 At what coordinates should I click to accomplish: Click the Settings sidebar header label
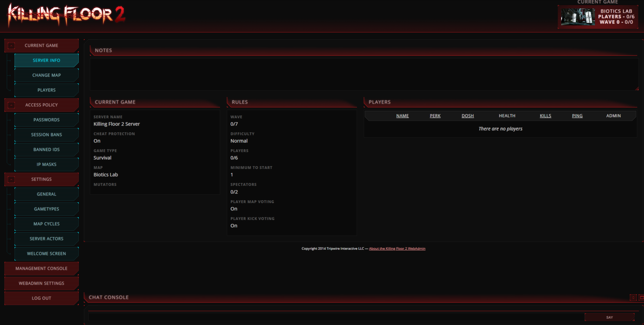(x=41, y=179)
